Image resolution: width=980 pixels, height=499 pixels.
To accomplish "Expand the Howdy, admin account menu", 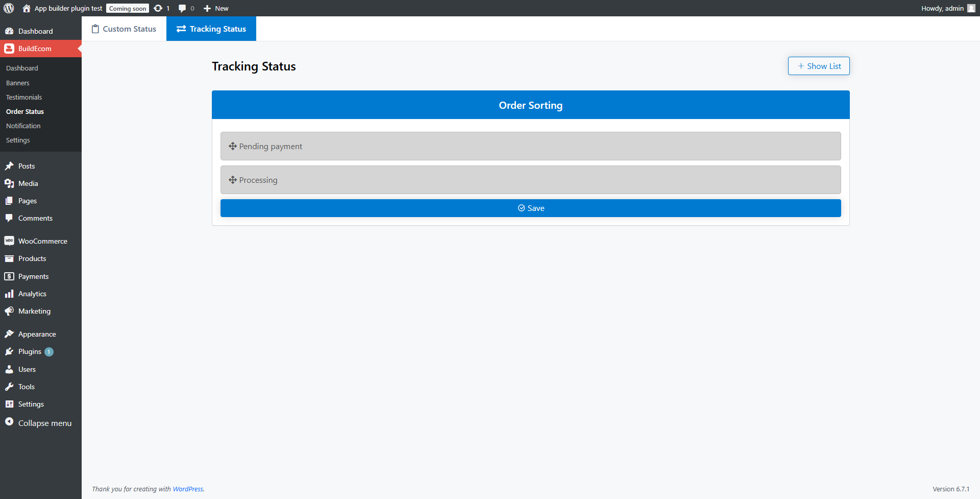I will click(942, 8).
